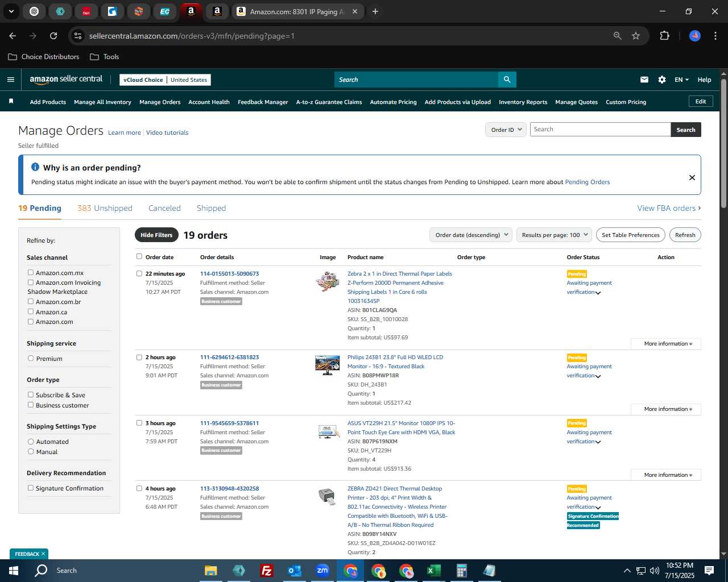Click the Edit button in the nav bar
This screenshot has height=582, width=728.
coord(701,101)
